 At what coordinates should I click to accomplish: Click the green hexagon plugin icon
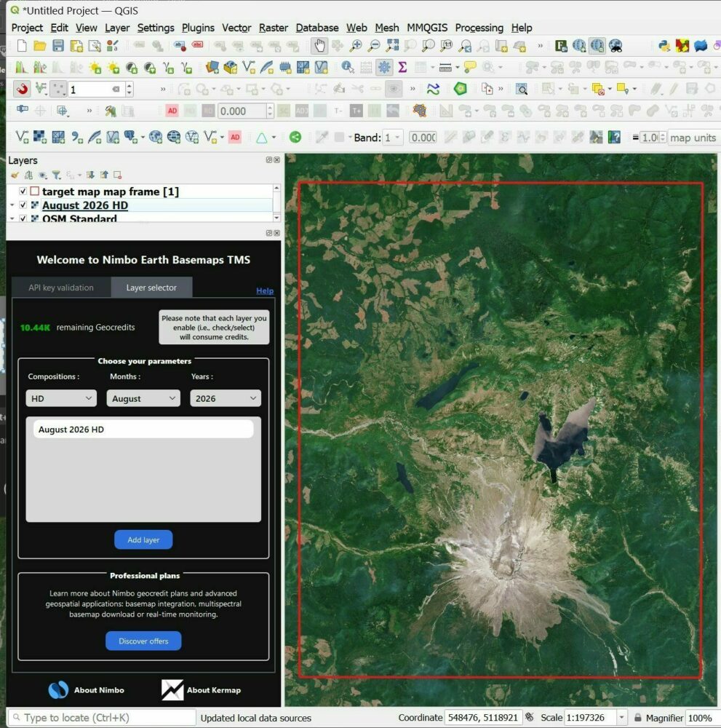461,89
